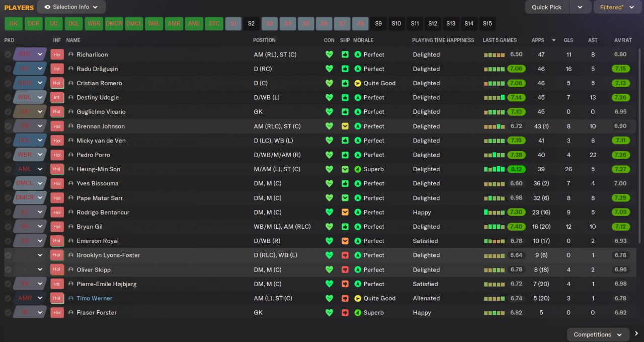Open the Competitions dropdown
The image size is (644, 342).
(598, 334)
